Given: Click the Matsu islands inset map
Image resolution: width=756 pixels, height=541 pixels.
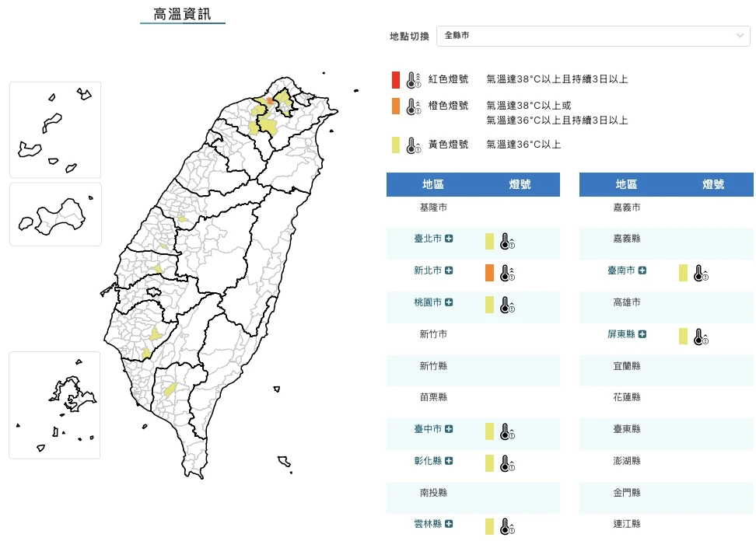Looking at the screenshot, I should point(55,130).
